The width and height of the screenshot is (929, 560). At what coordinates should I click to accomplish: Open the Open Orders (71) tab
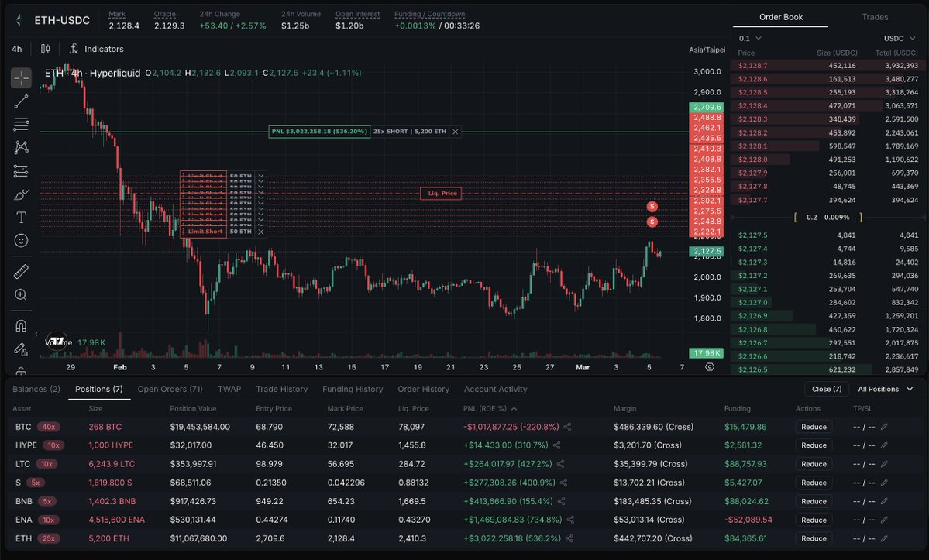pos(170,389)
